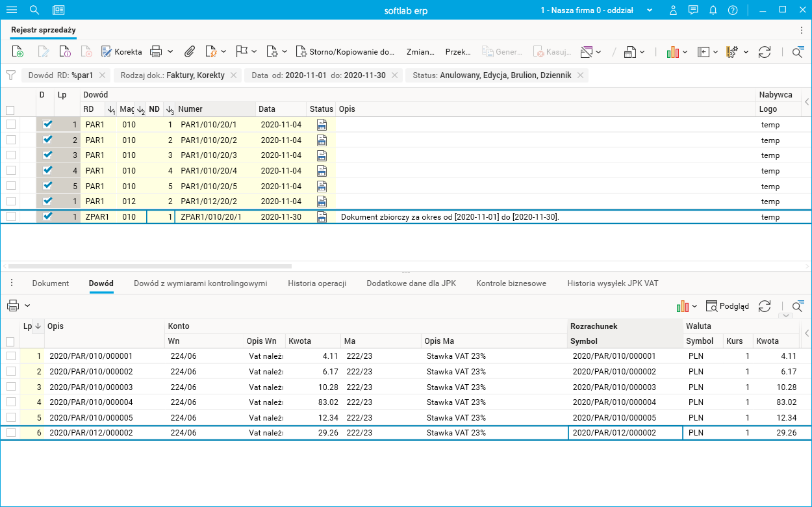Check the row for 2020/PAR/010/000004
The width and height of the screenshot is (812, 507).
click(10, 402)
